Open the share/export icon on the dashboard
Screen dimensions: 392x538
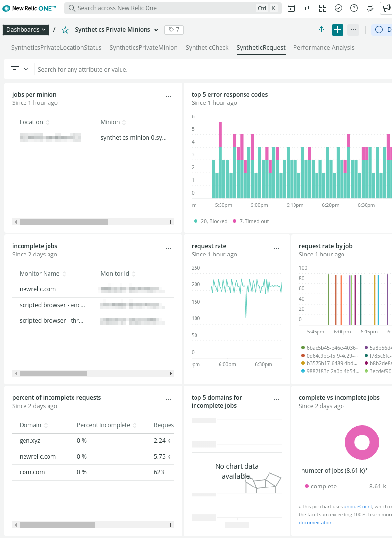click(321, 29)
